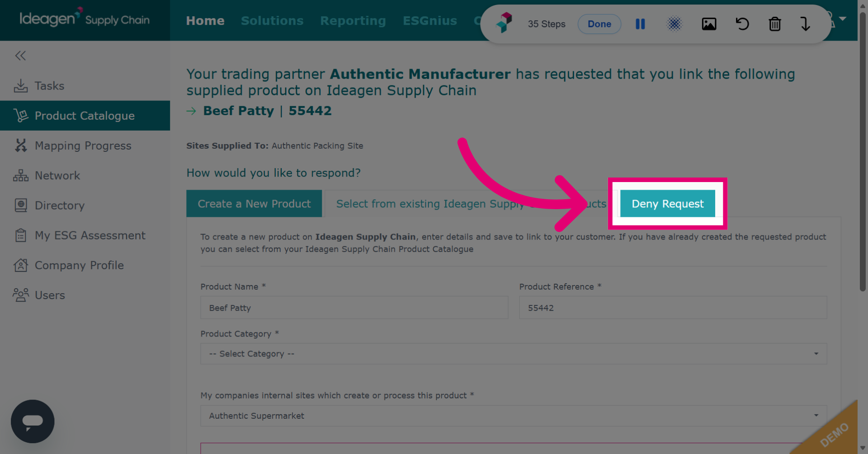The width and height of the screenshot is (868, 454).
Task: Open Directory in the sidebar
Action: coord(85,205)
